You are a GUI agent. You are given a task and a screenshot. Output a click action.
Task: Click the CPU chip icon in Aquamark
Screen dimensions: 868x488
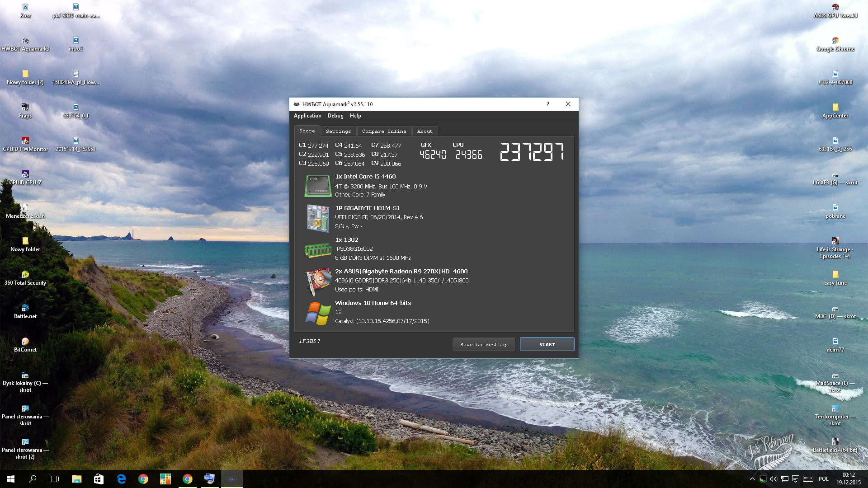(x=318, y=186)
